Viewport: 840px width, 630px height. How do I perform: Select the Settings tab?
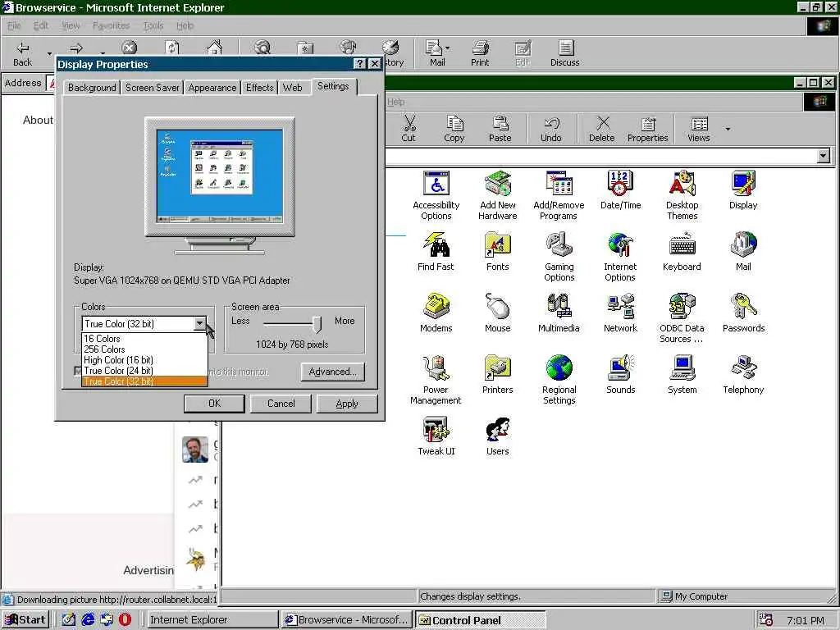pos(333,86)
